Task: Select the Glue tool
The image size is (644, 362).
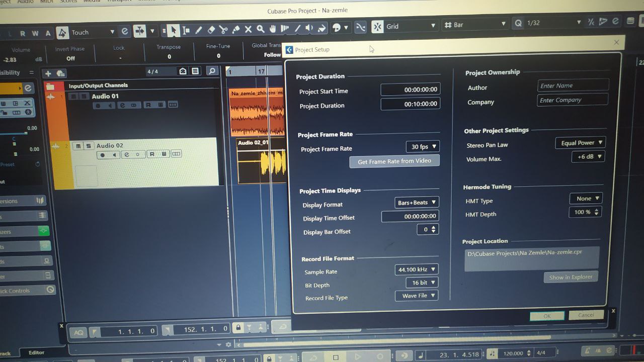Action: [x=235, y=30]
